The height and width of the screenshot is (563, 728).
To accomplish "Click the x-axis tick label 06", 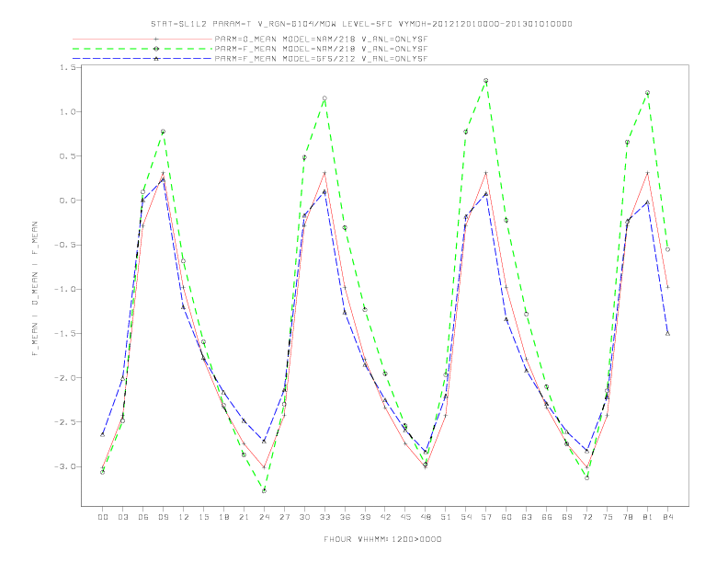I will click(x=143, y=517).
